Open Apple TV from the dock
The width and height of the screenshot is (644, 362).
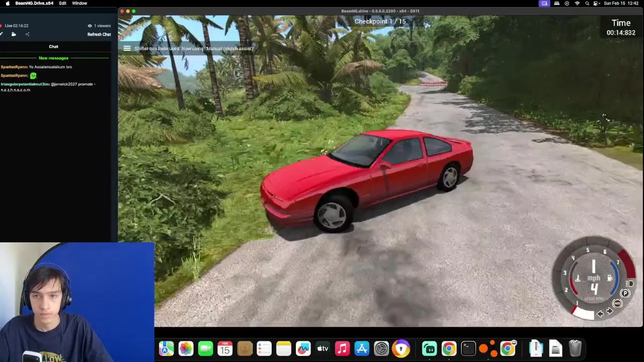tap(323, 348)
